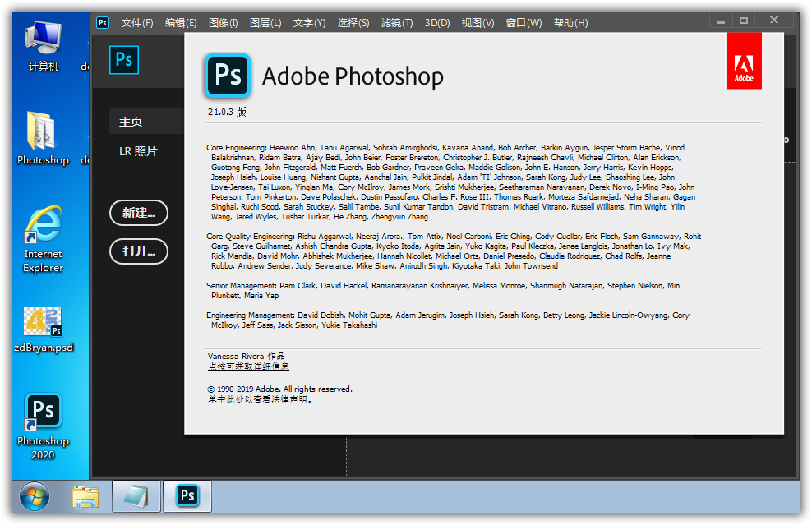
Task: Open the 图层(L) menu
Action: [x=265, y=23]
